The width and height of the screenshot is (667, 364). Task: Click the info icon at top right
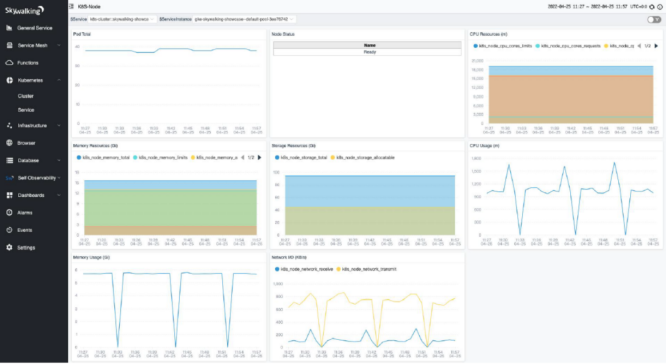pyautogui.click(x=660, y=7)
